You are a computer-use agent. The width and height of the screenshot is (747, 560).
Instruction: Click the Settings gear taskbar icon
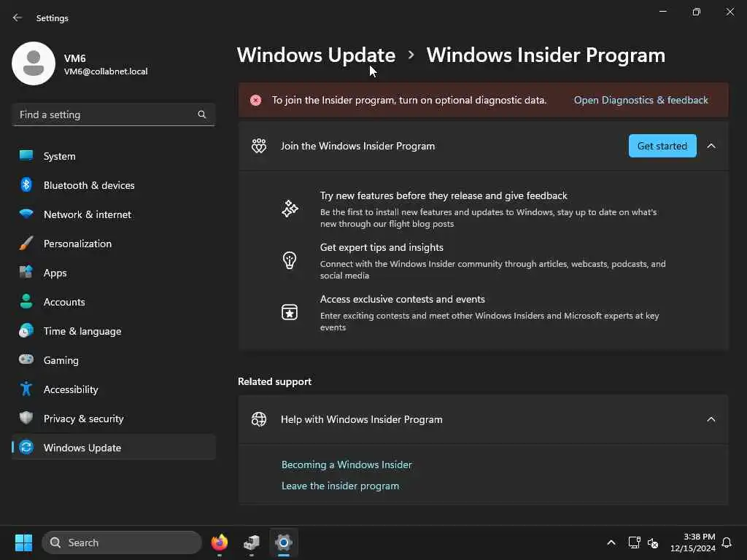[x=284, y=542]
